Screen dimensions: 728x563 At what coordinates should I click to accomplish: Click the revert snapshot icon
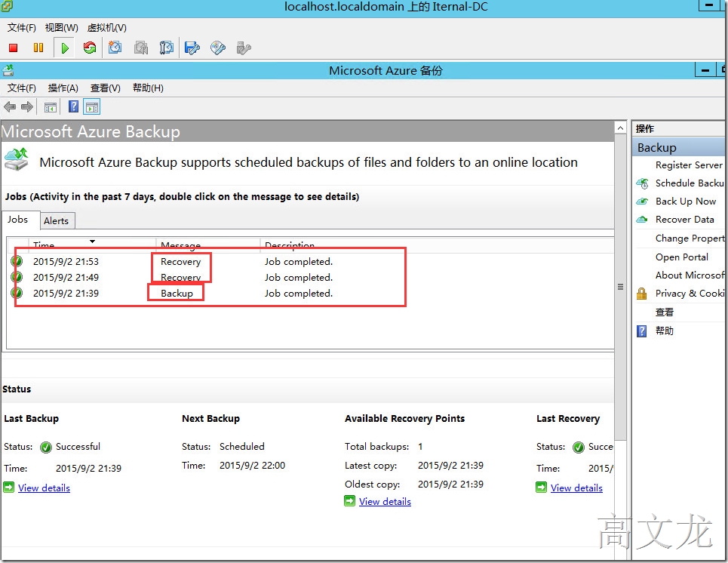coord(140,48)
